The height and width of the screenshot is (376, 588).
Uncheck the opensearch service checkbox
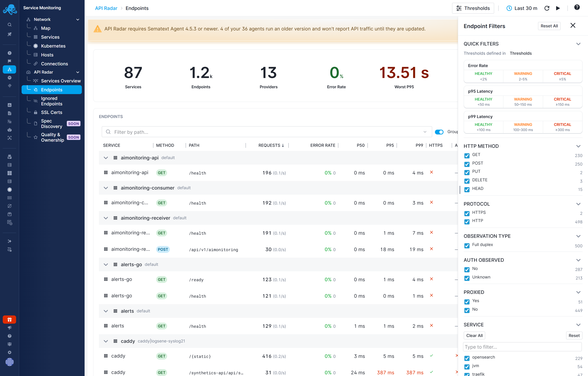(467, 358)
